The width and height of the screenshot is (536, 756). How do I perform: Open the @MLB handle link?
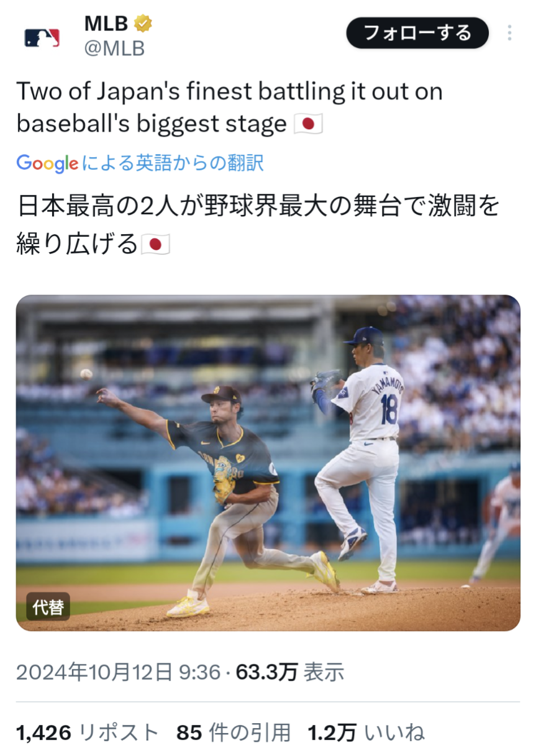114,48
